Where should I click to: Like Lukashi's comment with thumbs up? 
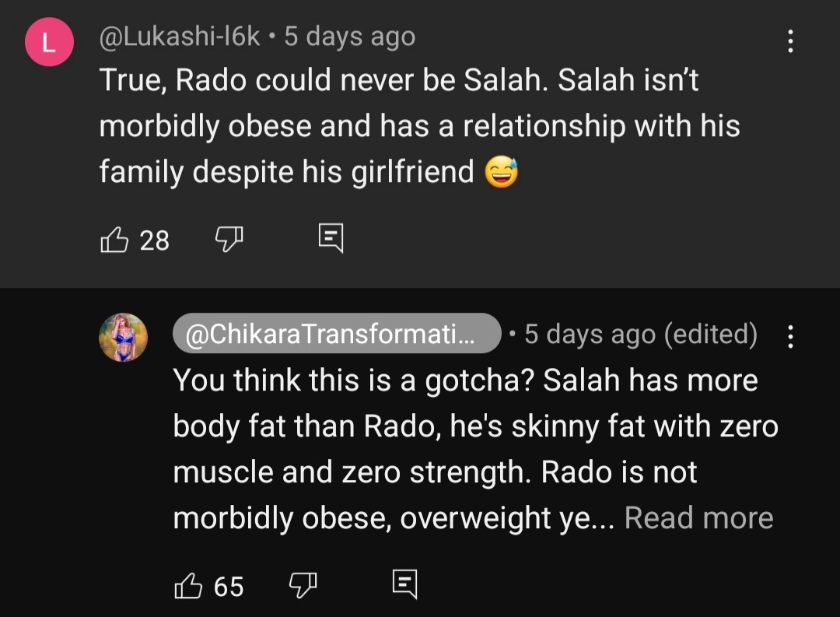point(114,240)
